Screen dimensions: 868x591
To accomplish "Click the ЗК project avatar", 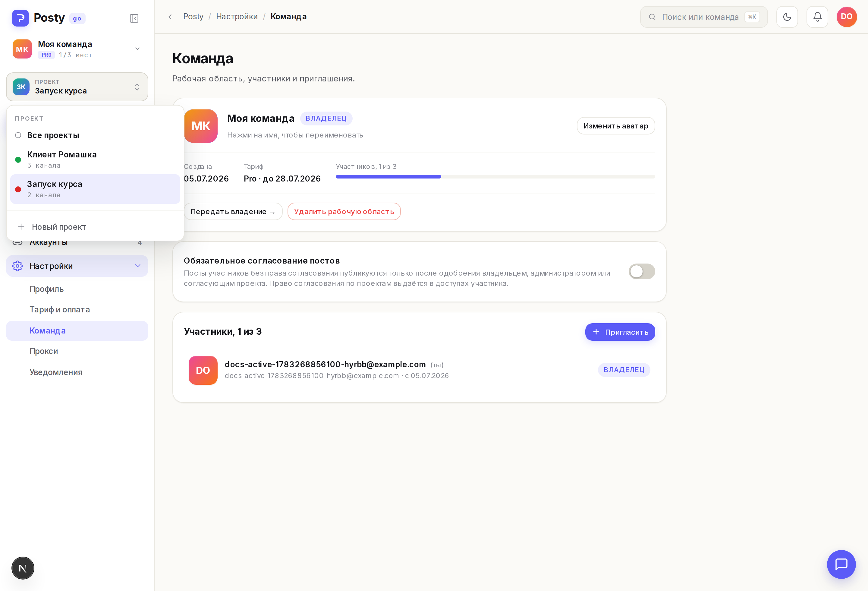I will click(21, 87).
